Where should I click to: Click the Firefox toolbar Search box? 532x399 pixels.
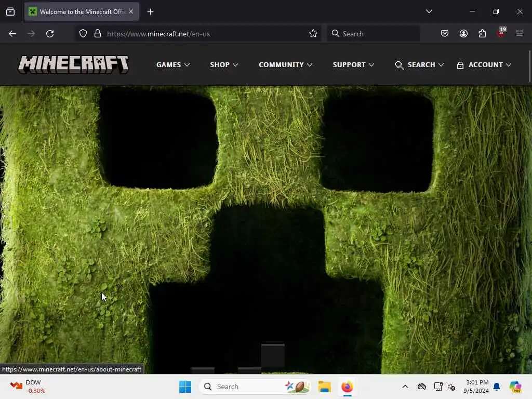pyautogui.click(x=373, y=34)
